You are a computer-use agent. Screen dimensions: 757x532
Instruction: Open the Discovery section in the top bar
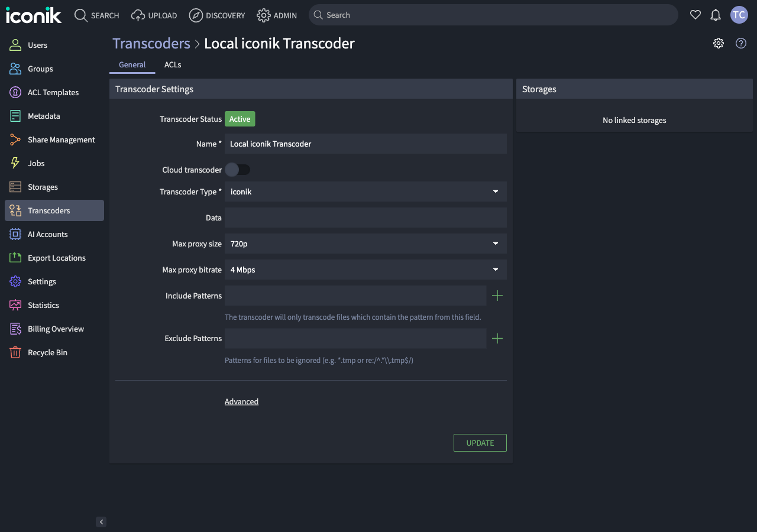click(x=217, y=15)
